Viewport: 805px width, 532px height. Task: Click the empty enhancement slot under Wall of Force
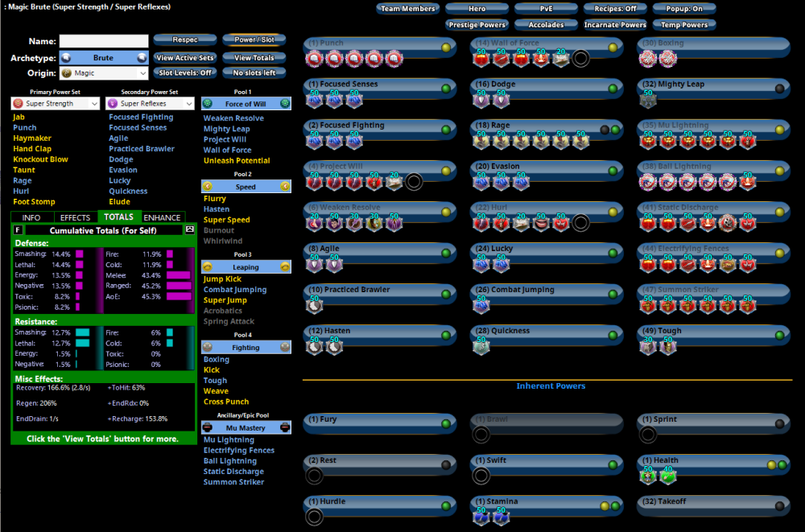click(580, 58)
